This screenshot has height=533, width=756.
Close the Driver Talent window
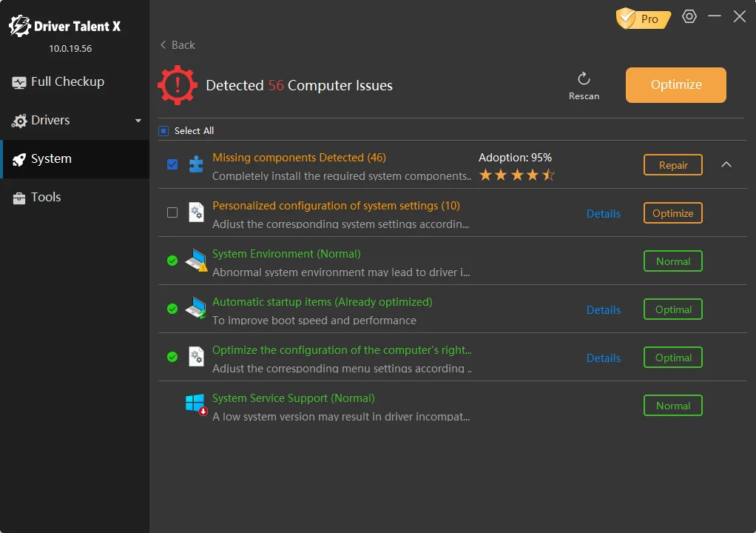tap(740, 16)
